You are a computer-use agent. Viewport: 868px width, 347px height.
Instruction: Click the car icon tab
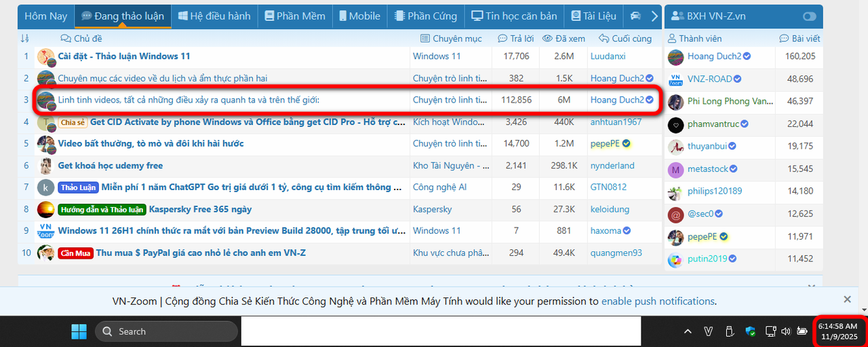tap(635, 16)
